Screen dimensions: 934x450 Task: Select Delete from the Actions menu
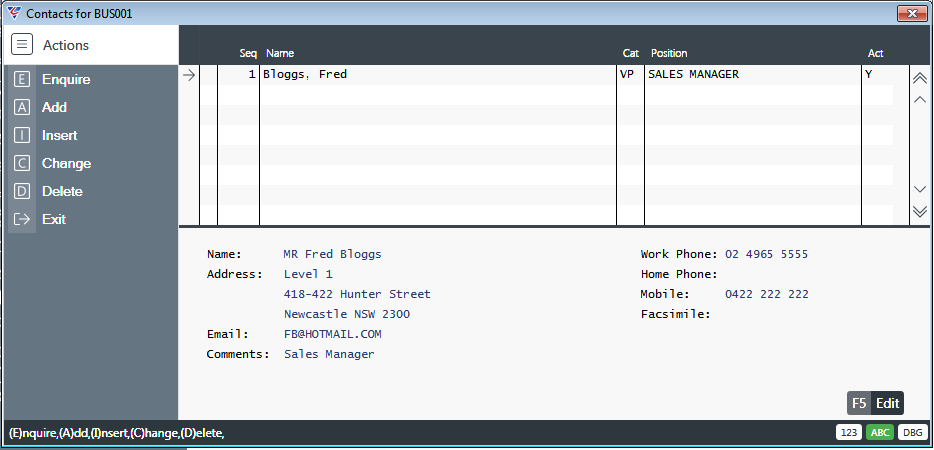62,191
